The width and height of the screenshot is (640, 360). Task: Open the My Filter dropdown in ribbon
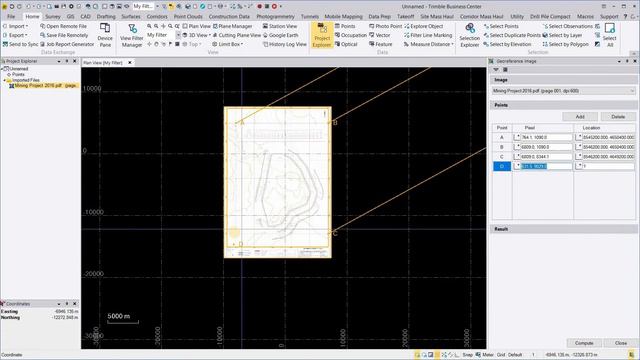178,35
